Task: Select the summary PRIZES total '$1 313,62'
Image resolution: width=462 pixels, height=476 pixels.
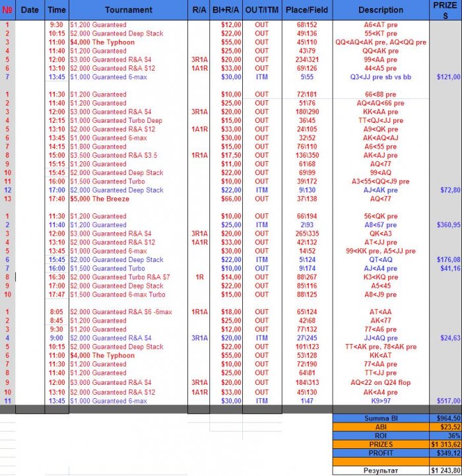Action: click(446, 444)
